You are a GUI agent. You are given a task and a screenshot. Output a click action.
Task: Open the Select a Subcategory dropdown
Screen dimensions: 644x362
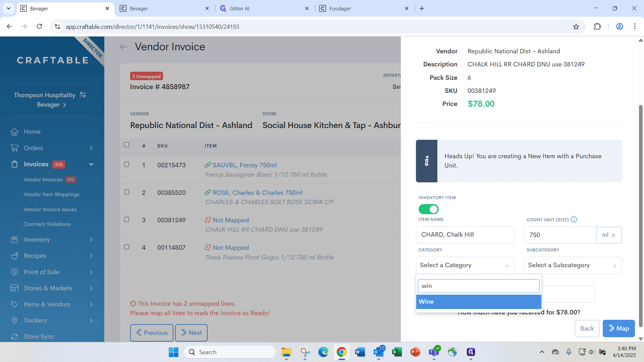click(573, 265)
